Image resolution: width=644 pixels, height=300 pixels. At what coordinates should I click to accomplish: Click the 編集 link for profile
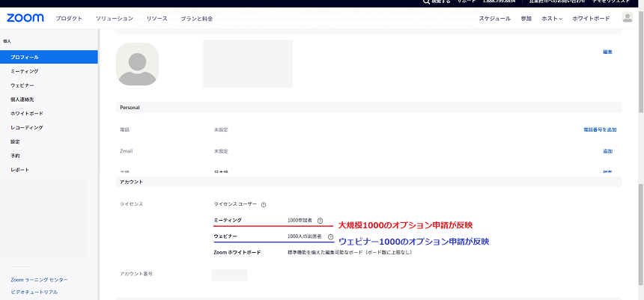tap(607, 52)
